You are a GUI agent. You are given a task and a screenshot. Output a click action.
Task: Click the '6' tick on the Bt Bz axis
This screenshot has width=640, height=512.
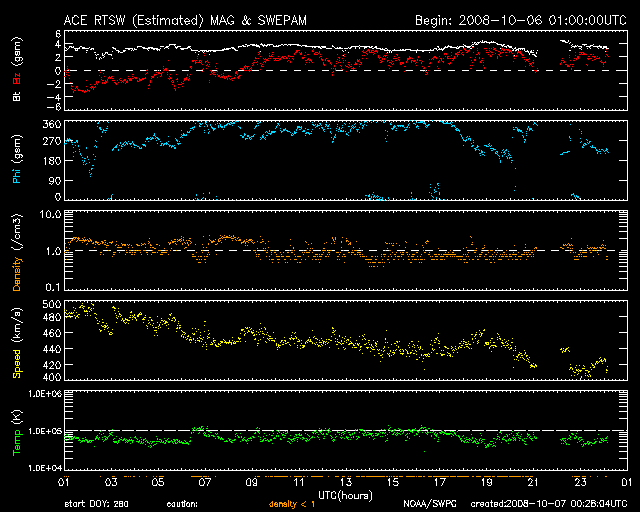[58, 33]
